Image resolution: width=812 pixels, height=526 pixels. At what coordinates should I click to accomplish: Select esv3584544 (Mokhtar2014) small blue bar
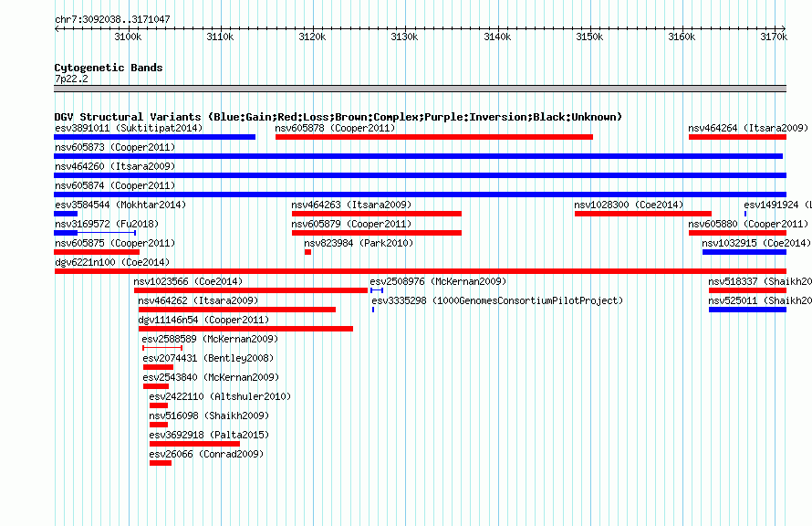click(66, 214)
